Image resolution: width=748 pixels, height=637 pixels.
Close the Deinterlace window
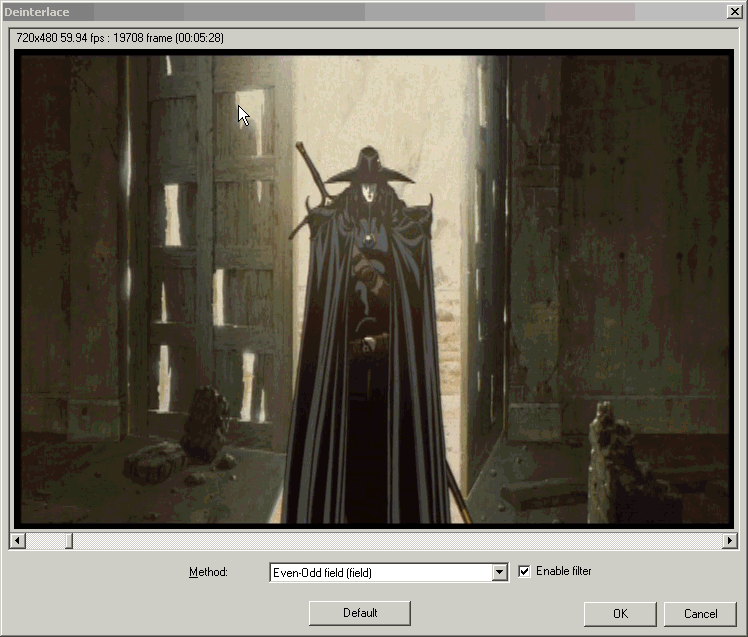[734, 12]
